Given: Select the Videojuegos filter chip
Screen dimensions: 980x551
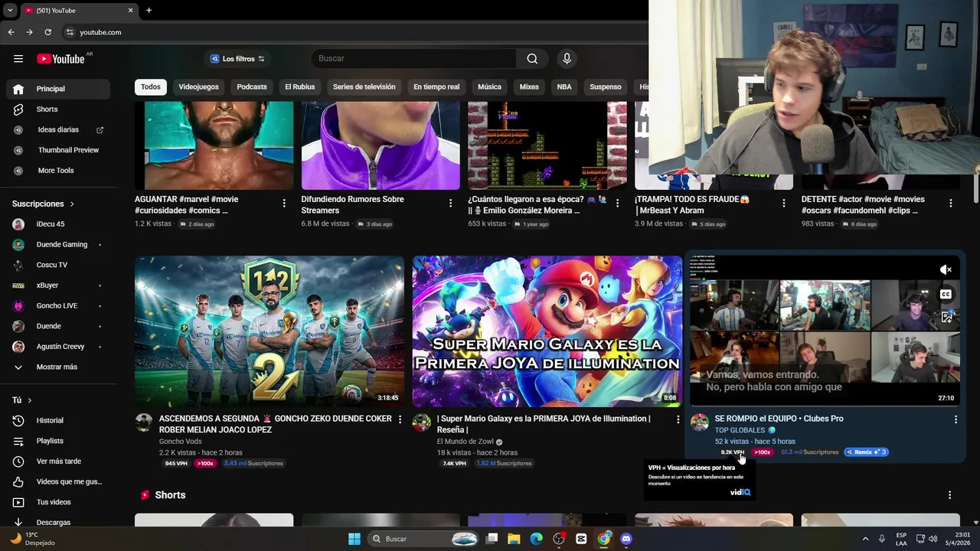Looking at the screenshot, I should 198,87.
